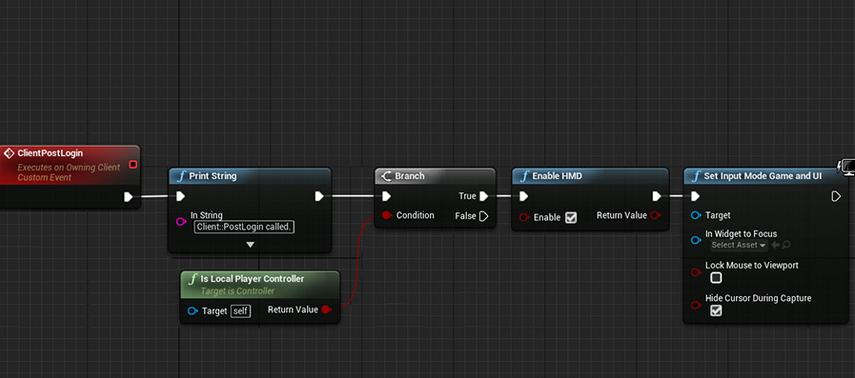Click the Hide Cursor During Capture pin
Image resolution: width=855 pixels, height=378 pixels.
tap(695, 305)
